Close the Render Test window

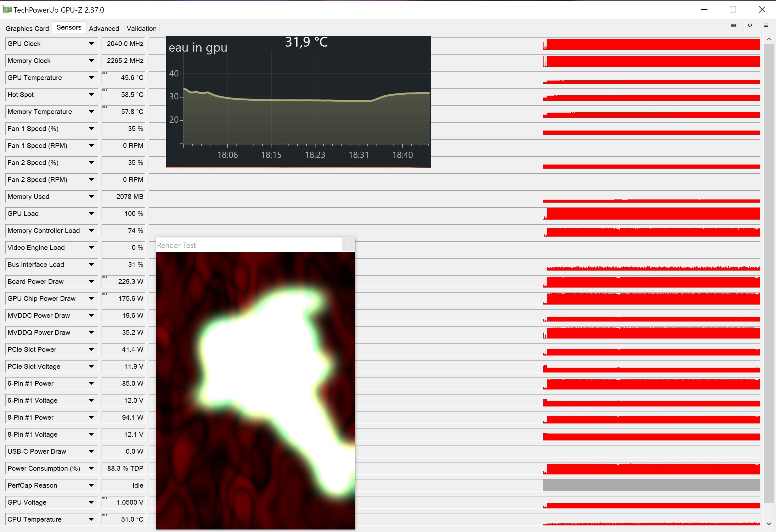(x=348, y=245)
